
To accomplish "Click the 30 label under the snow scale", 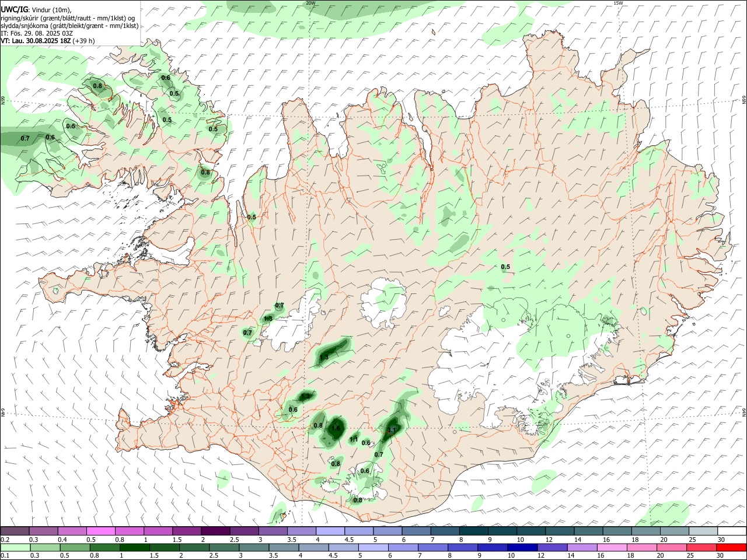I will [x=721, y=540].
